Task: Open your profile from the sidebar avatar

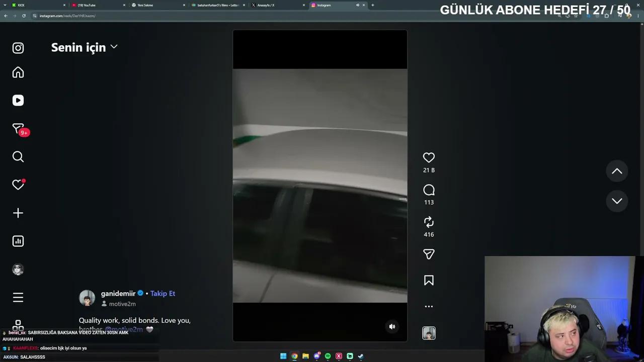Action: [x=18, y=269]
